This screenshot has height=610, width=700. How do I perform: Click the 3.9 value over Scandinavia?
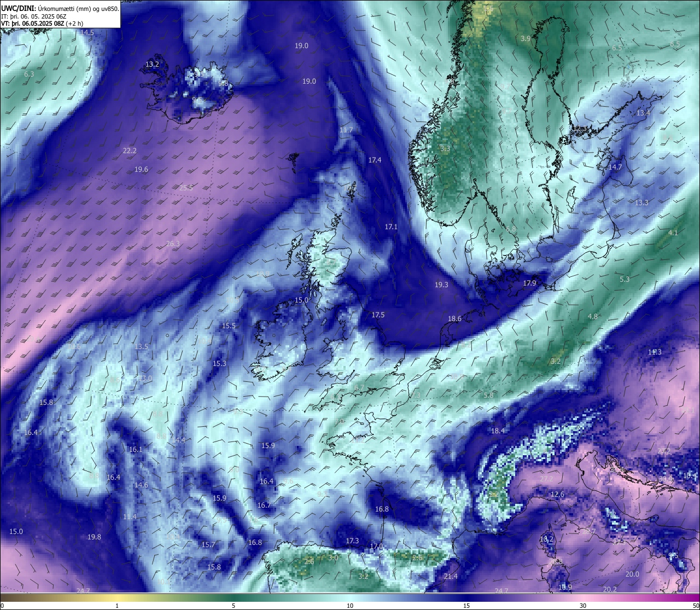[526, 38]
